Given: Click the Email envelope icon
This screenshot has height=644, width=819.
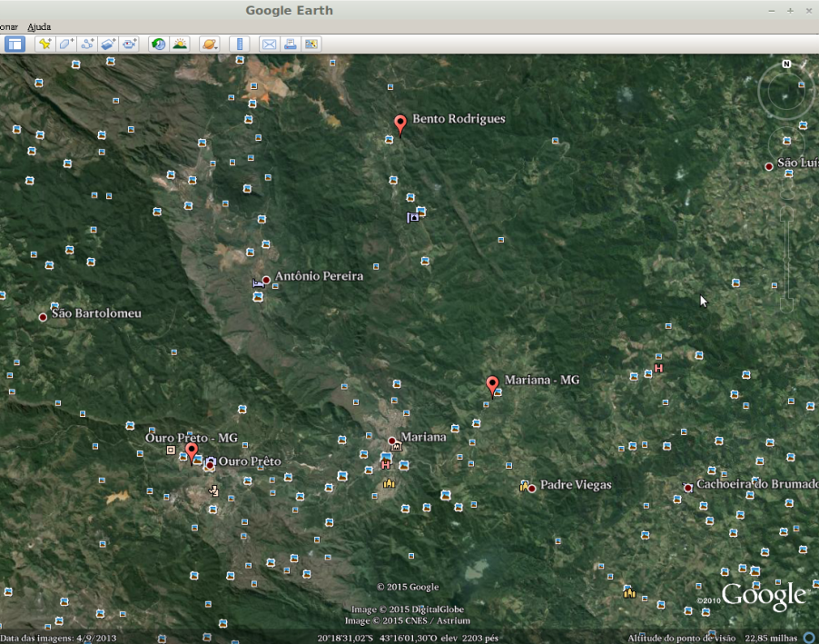Looking at the screenshot, I should click(x=269, y=44).
